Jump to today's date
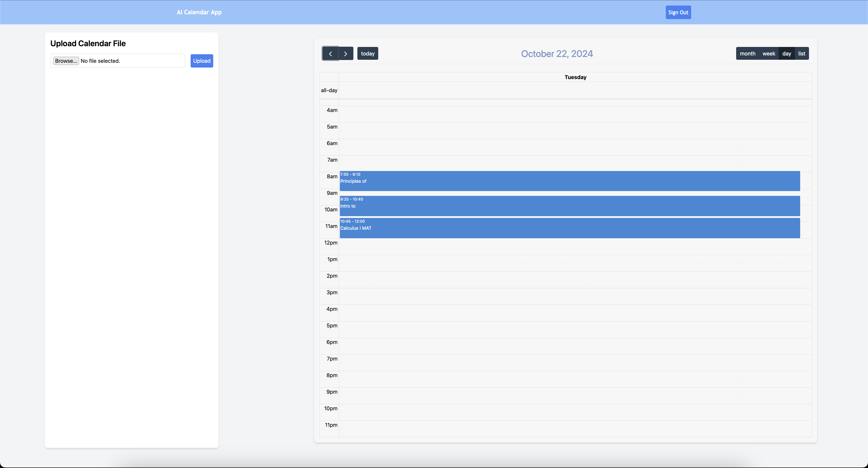This screenshot has width=868, height=468. (367, 53)
